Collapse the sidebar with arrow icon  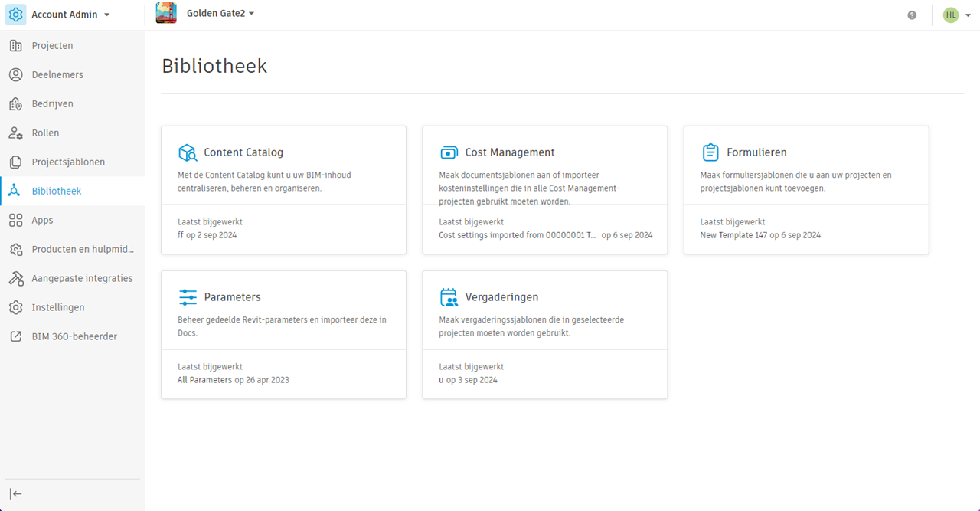coord(15,494)
